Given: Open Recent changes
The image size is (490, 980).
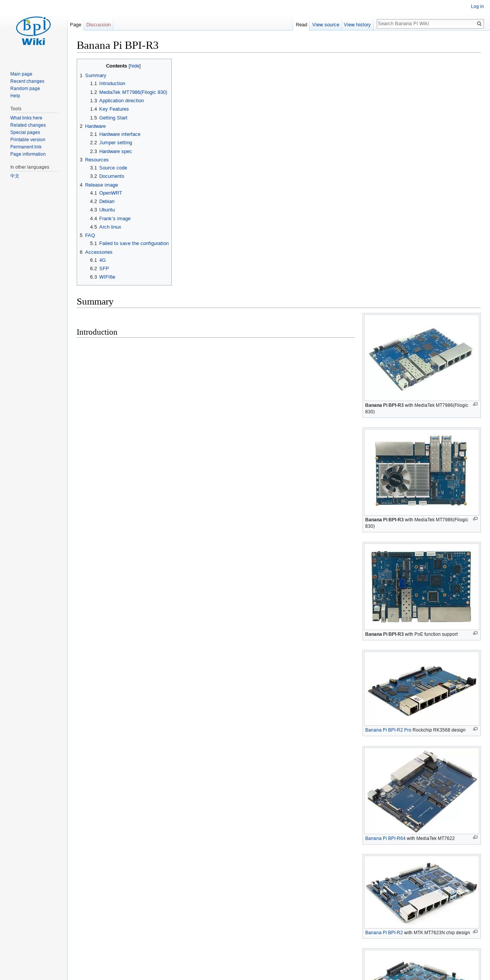Looking at the screenshot, I should [27, 81].
